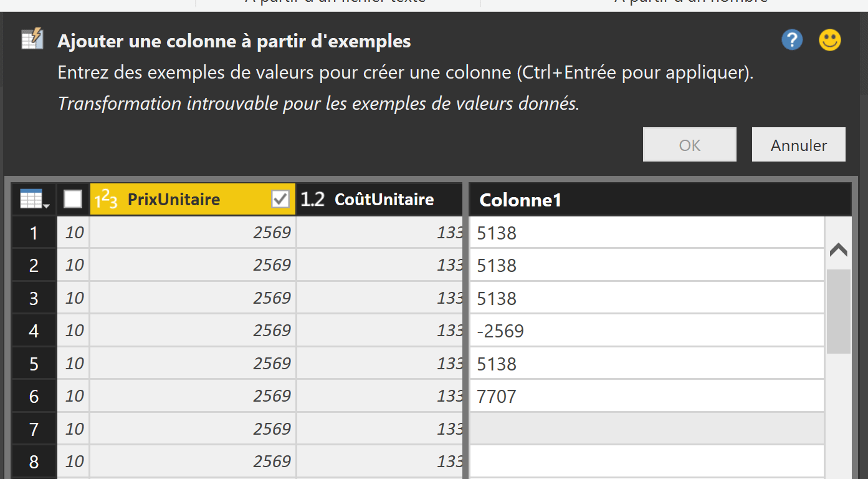
Task: Toggle the empty checkbox beside PrixUnitaire header
Action: pos(73,199)
